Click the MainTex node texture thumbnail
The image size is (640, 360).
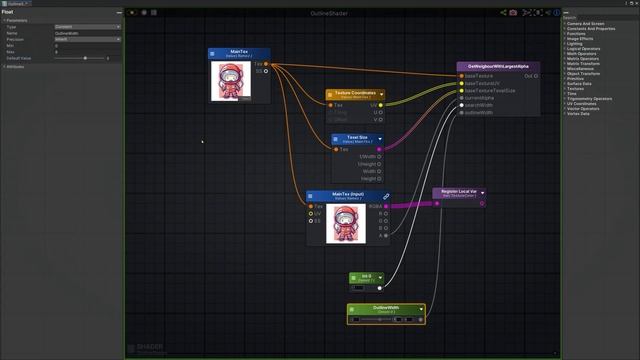click(x=231, y=81)
